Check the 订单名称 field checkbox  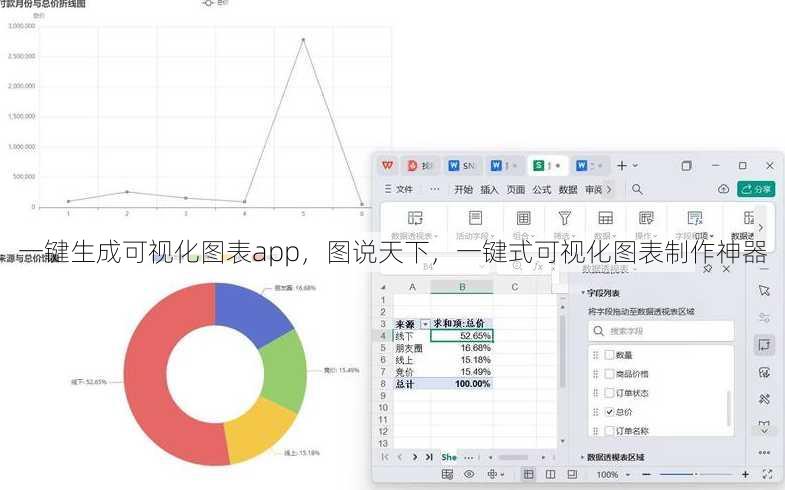[609, 430]
